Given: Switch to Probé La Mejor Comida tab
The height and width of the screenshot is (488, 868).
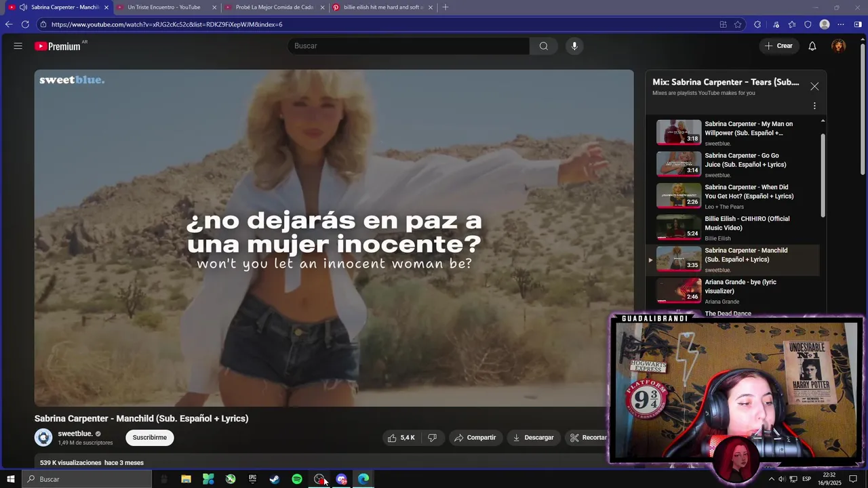Looking at the screenshot, I should [275, 7].
